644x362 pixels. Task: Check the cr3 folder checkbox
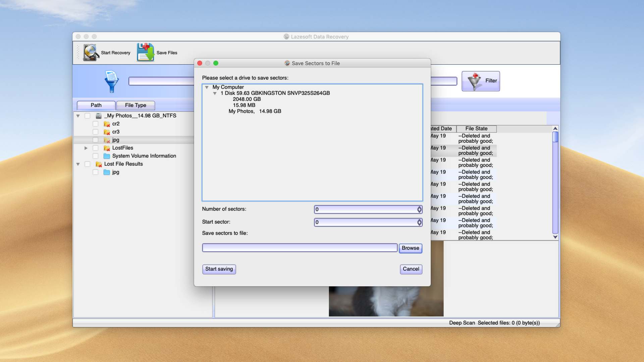pos(96,132)
